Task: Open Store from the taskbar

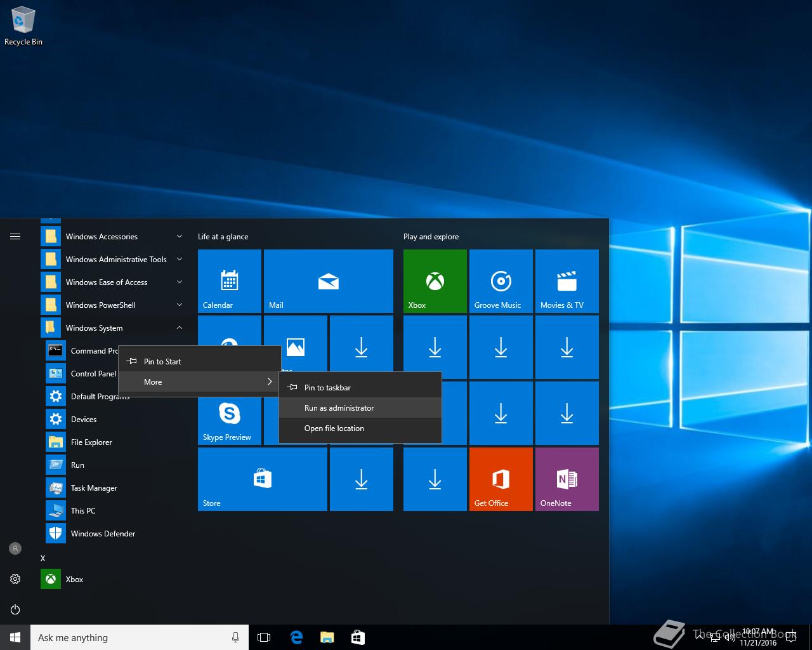Action: point(358,637)
